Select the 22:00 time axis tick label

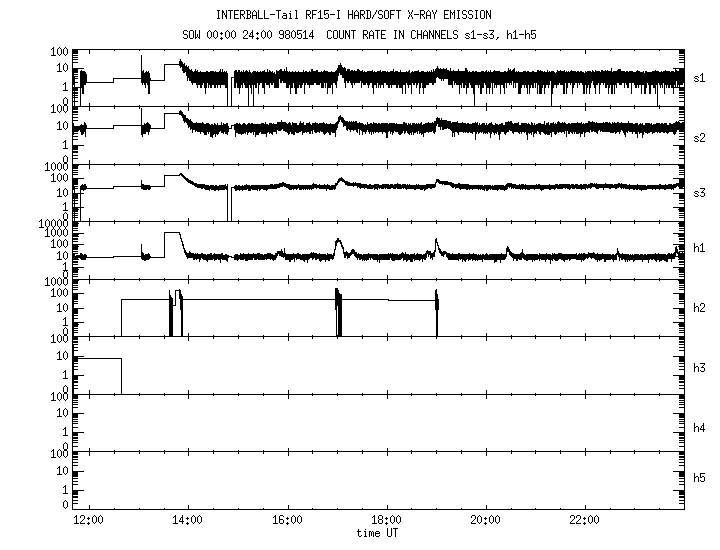point(584,520)
